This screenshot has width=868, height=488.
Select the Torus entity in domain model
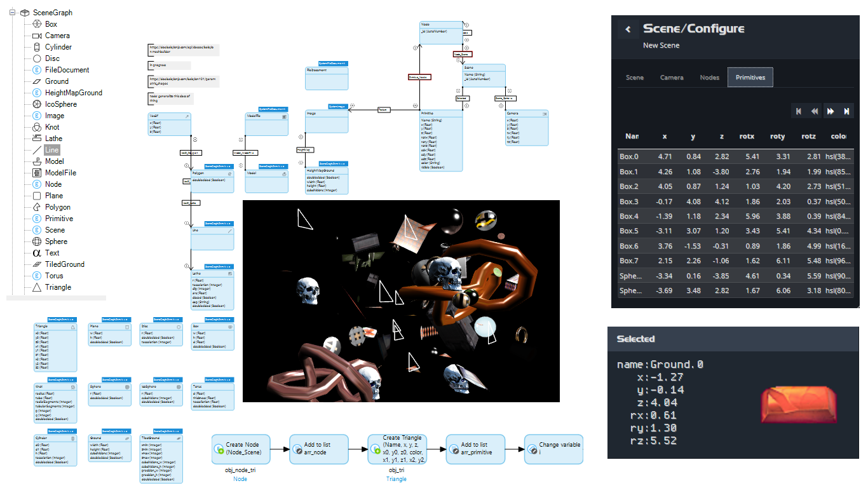[213, 396]
